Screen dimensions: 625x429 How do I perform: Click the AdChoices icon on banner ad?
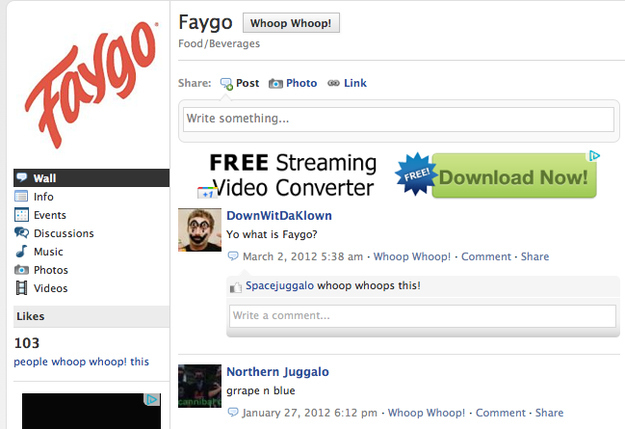[x=594, y=155]
